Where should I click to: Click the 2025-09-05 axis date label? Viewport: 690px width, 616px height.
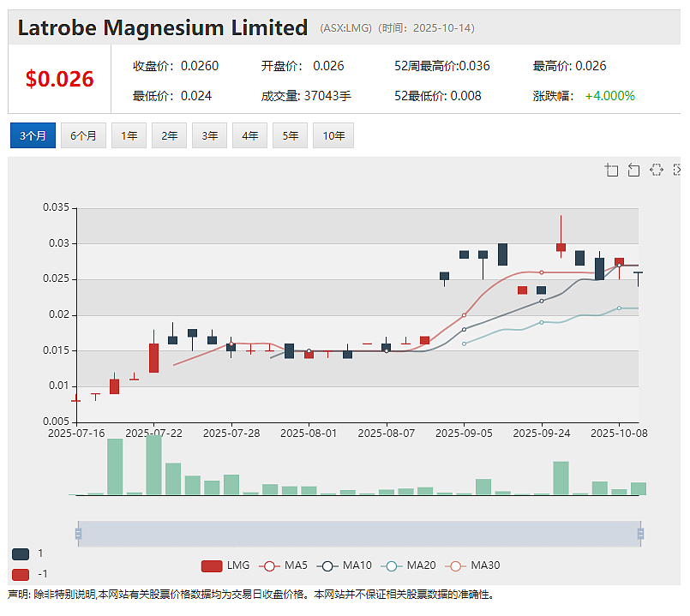coord(464,434)
